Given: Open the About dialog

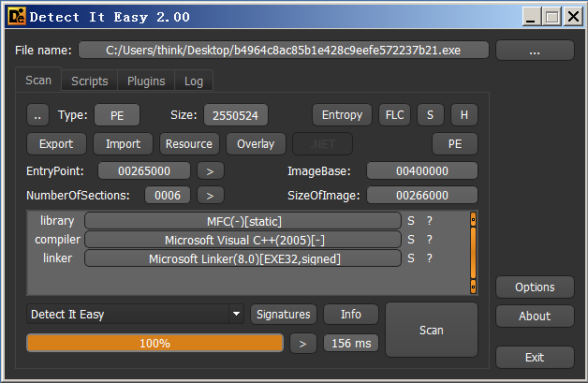Looking at the screenshot, I should click(535, 316).
